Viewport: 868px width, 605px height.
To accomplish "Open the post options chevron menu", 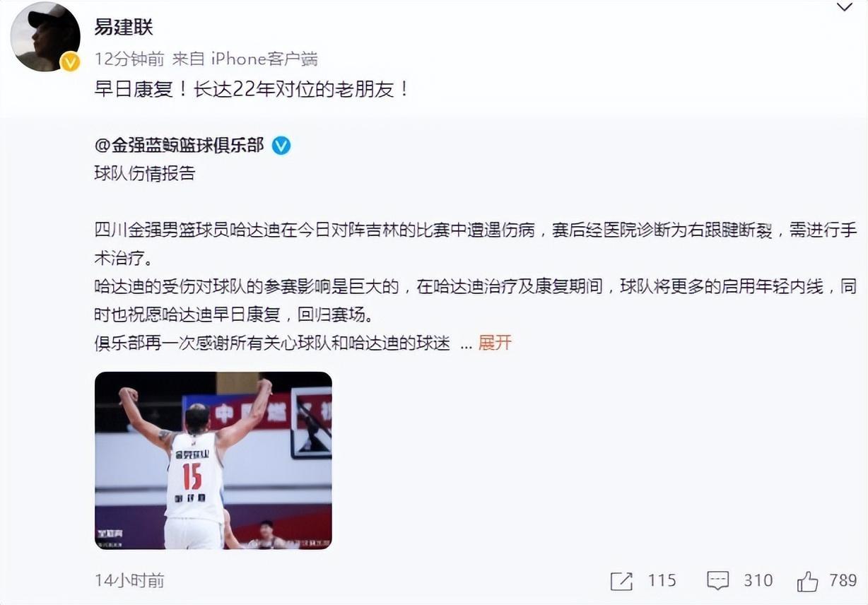I will (845, 7).
